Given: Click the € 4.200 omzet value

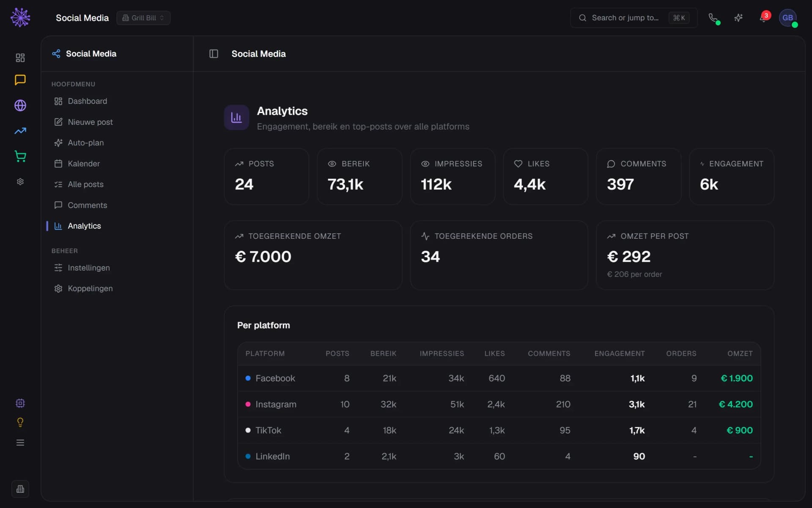Looking at the screenshot, I should [736, 404].
